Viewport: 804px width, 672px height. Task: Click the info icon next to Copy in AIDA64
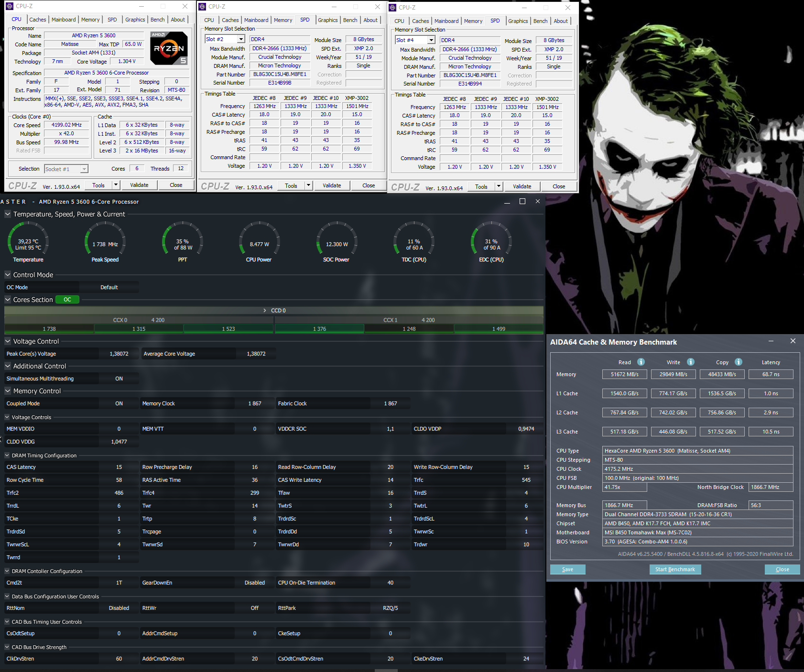click(x=739, y=362)
